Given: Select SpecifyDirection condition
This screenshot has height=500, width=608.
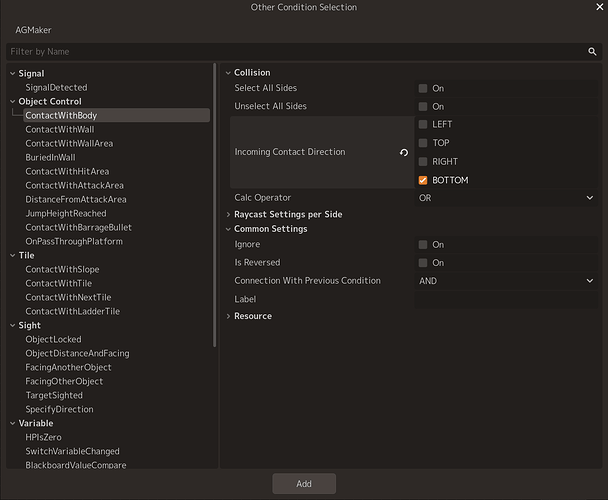Looking at the screenshot, I should (59, 409).
